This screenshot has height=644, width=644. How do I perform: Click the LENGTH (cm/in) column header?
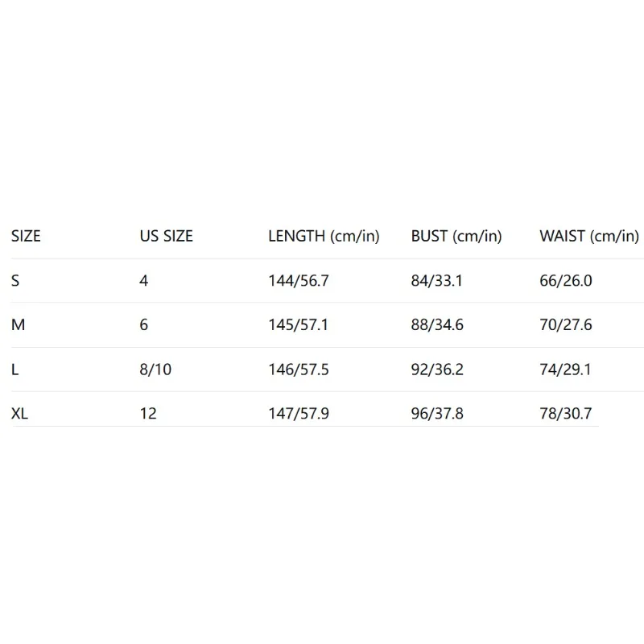point(324,237)
